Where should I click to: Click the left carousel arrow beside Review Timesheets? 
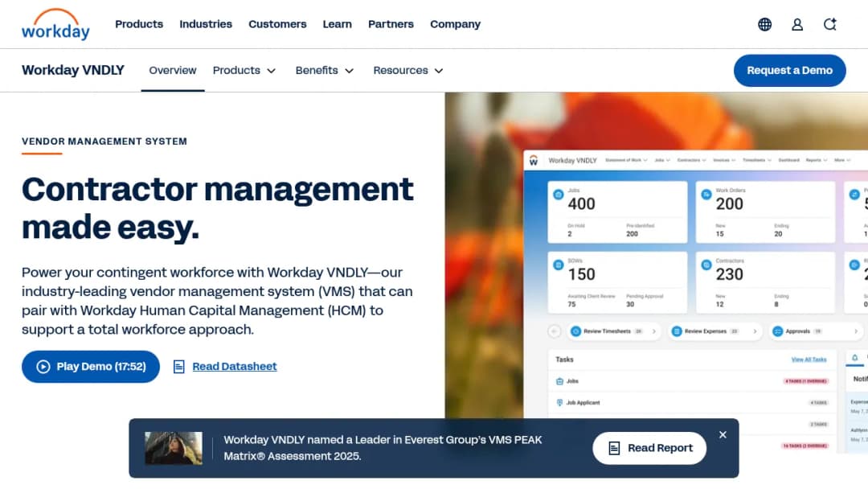[554, 331]
